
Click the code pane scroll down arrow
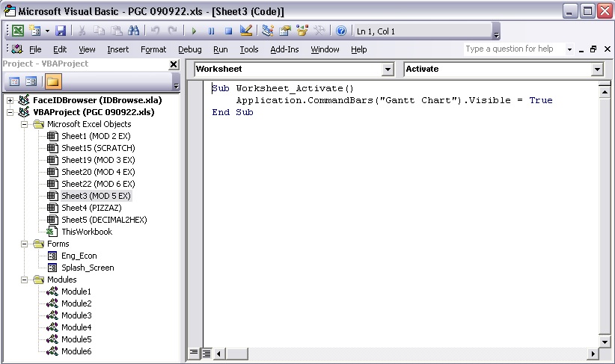pos(605,342)
